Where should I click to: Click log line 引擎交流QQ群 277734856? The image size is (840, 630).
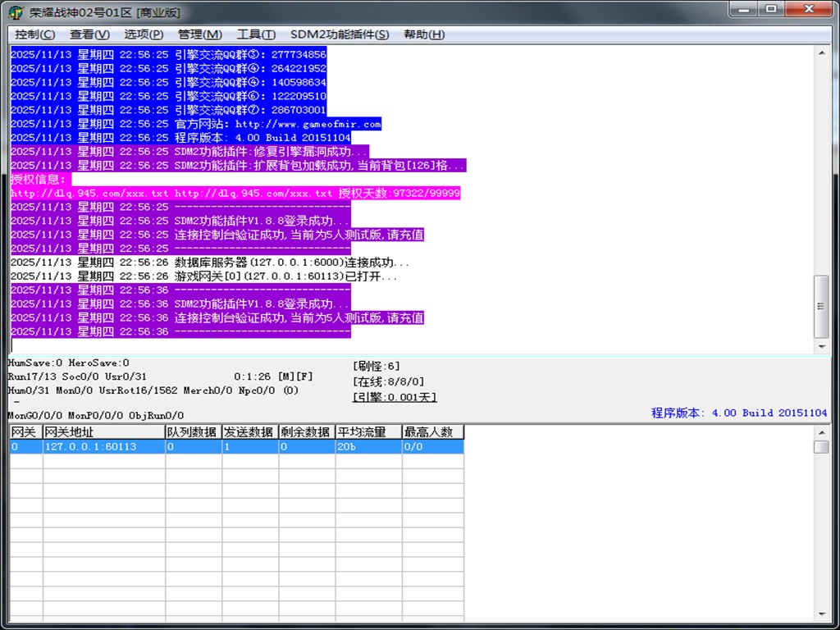168,54
